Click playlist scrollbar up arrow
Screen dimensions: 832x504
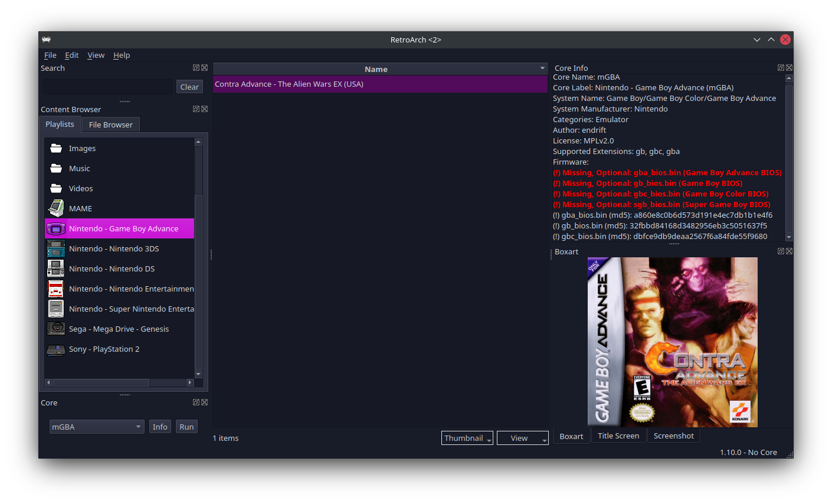tap(198, 142)
